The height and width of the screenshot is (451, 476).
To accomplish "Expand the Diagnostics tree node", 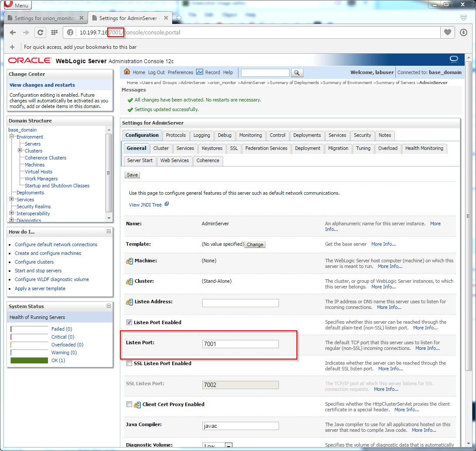I will [11, 220].
